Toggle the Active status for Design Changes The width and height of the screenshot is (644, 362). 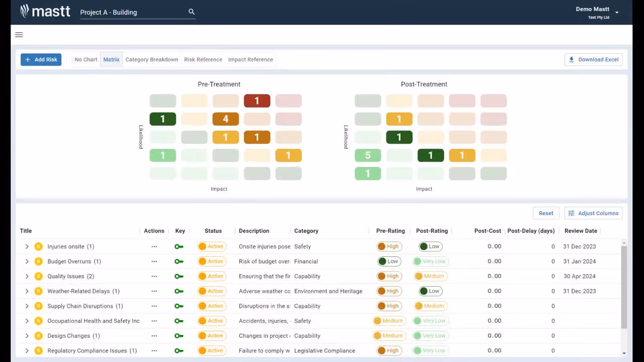point(211,335)
